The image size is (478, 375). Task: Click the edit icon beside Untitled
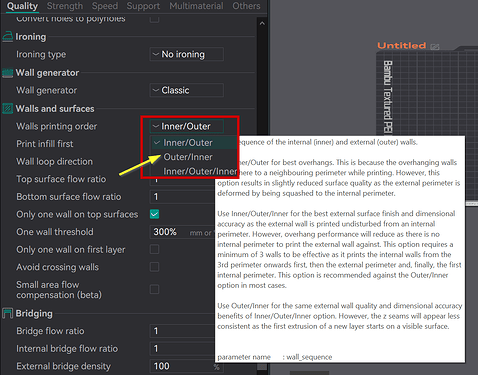435,46
